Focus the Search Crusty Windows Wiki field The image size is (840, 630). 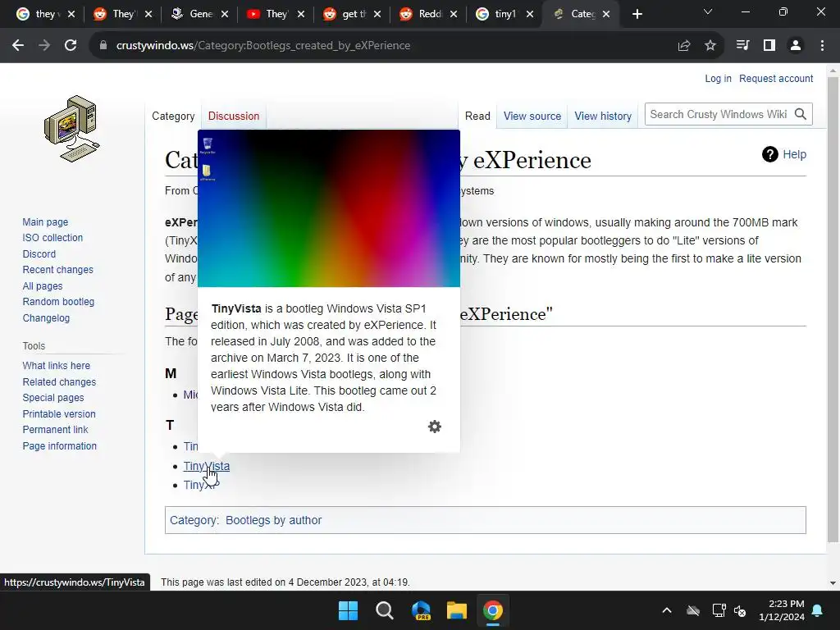click(x=719, y=114)
